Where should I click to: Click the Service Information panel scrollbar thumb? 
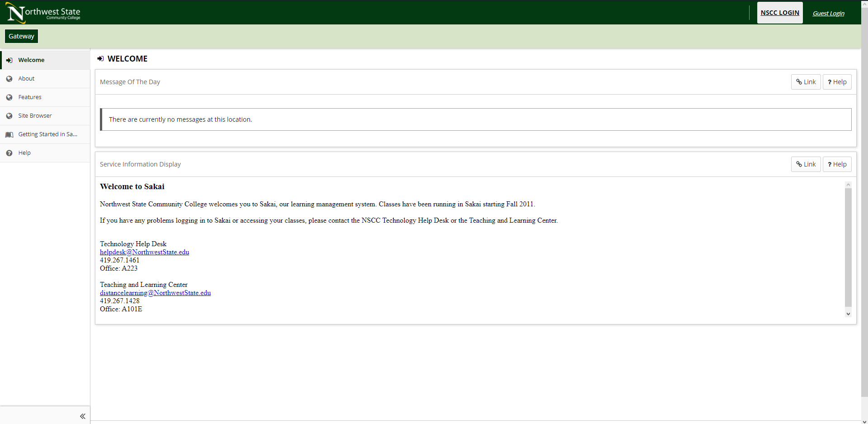coord(848,247)
